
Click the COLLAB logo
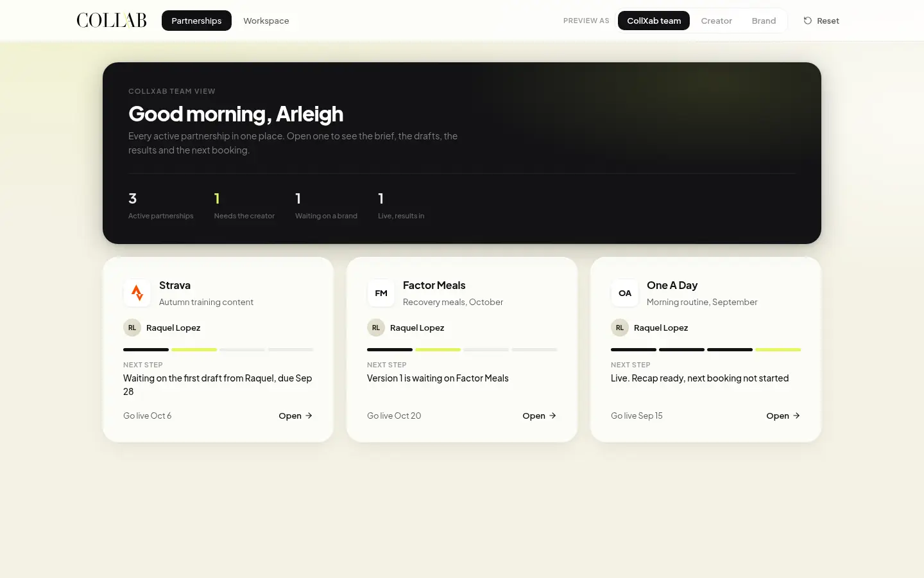112,21
